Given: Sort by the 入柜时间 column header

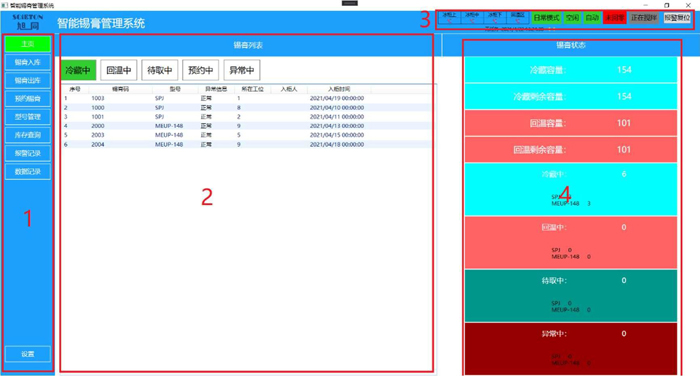Looking at the screenshot, I should [339, 89].
